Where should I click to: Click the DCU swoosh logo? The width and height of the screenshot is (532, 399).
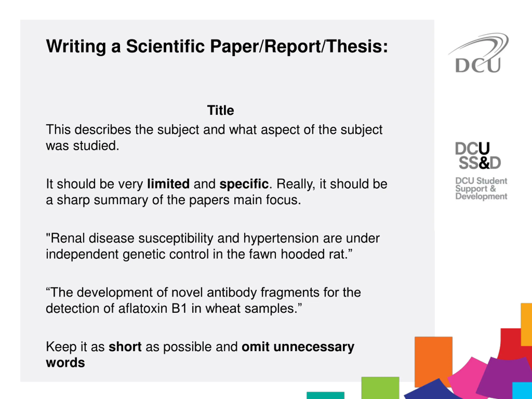point(478,53)
